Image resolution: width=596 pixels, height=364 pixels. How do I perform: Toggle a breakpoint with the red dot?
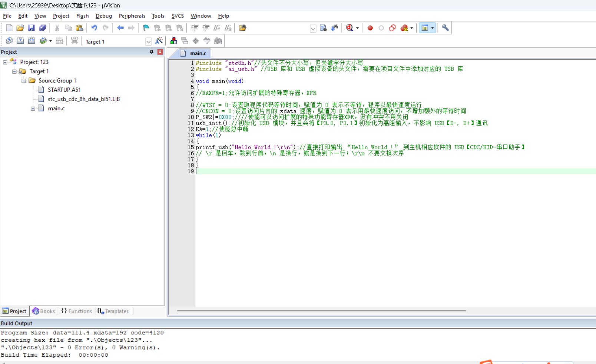click(x=370, y=28)
